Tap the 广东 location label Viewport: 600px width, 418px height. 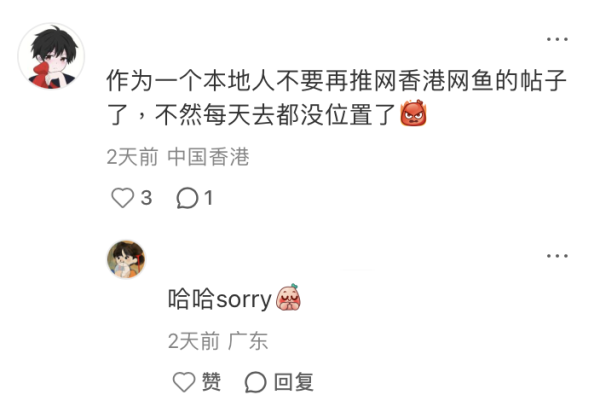point(248,341)
